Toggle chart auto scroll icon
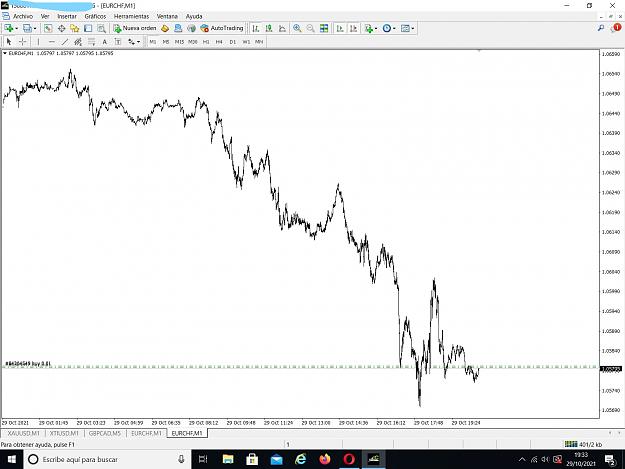Image resolution: width=625 pixels, height=469 pixels. click(340, 28)
